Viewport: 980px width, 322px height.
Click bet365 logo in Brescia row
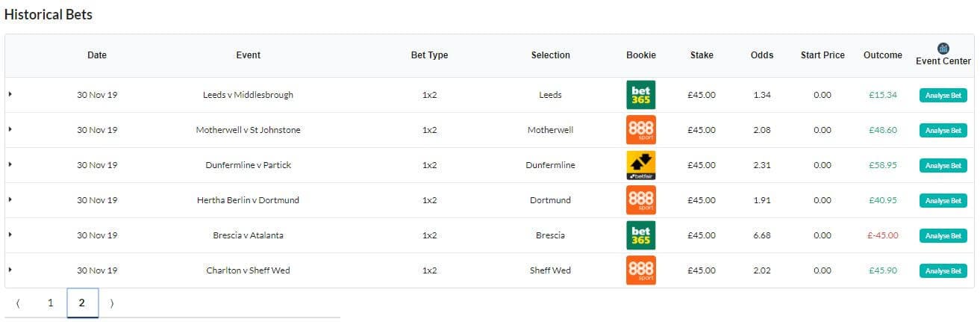[x=640, y=235]
